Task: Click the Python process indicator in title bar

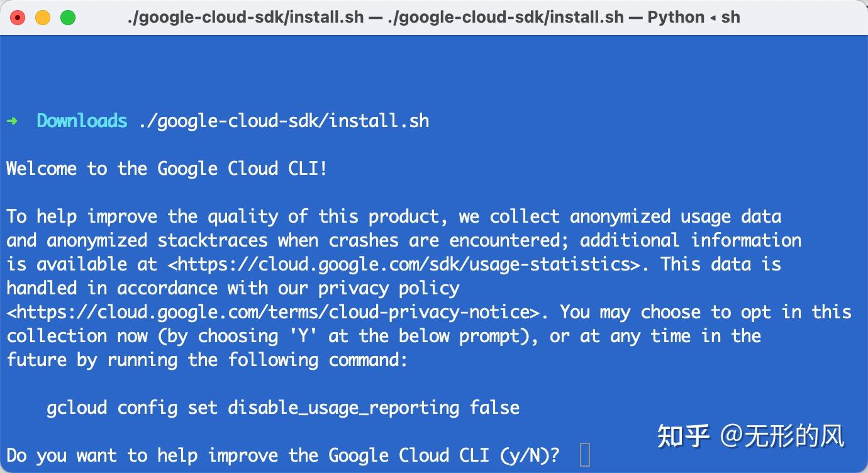Action: click(677, 17)
